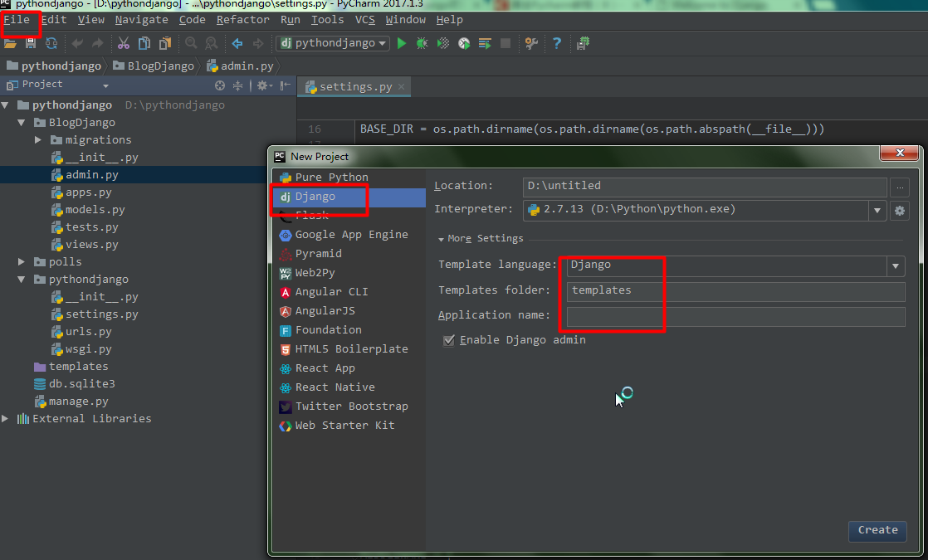Viewport: 928px width, 560px height.
Task: Select Twitter Bootstrap project type
Action: pos(349,407)
